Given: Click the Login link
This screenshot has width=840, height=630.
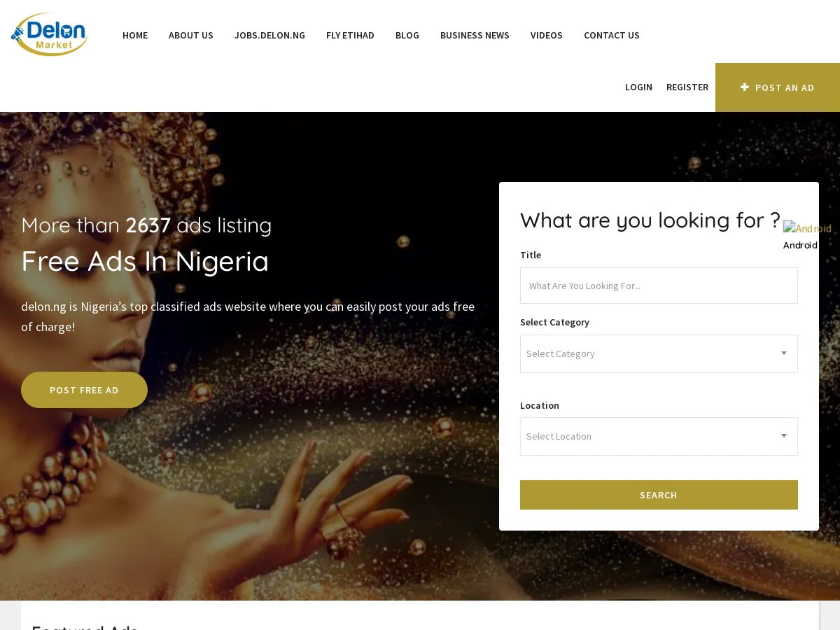Looking at the screenshot, I should point(638,87).
